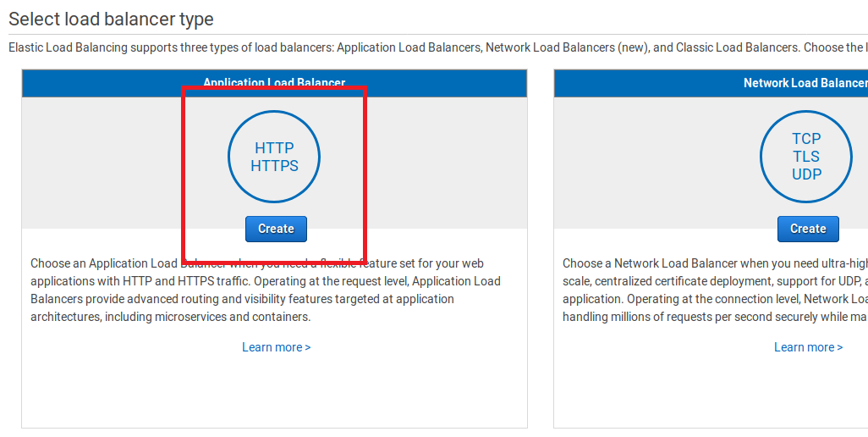Viewport: 868px width, 437px height.
Task: Click the Elastic Load Balancing intro sentence
Action: click(423, 47)
